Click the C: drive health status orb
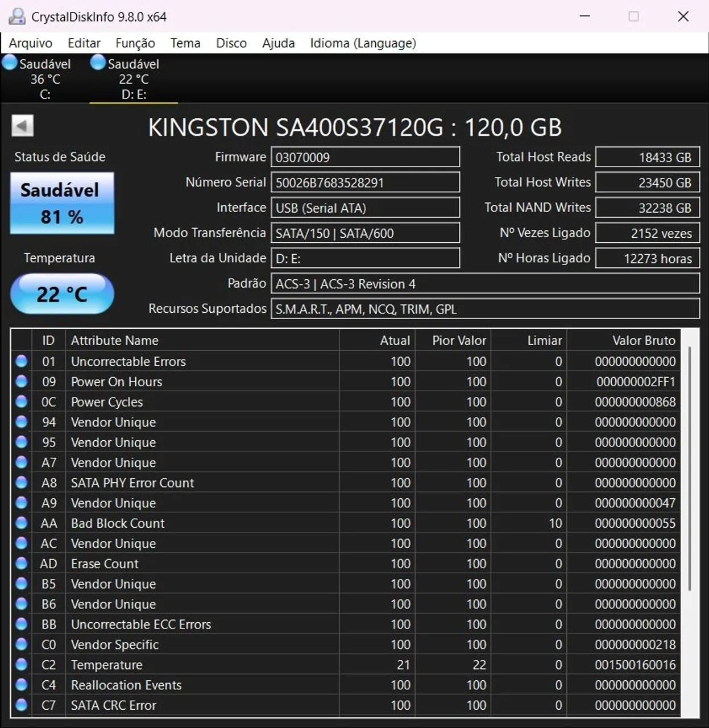Screen dimensions: 709x728 pyautogui.click(x=10, y=62)
